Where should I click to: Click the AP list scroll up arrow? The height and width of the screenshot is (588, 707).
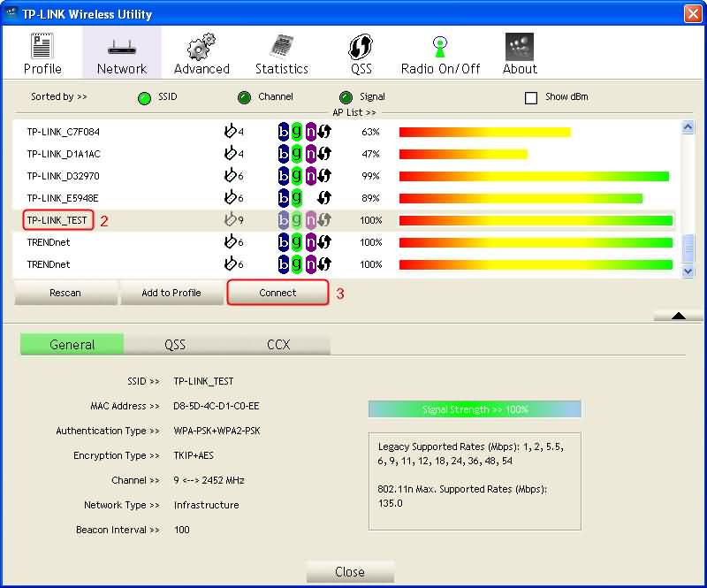(688, 127)
